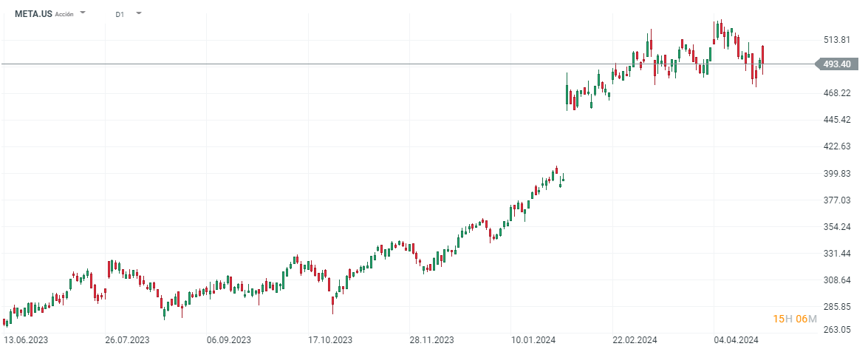The image size is (868, 352).
Task: Click the 513.81 price axis label
Action: 837,40
